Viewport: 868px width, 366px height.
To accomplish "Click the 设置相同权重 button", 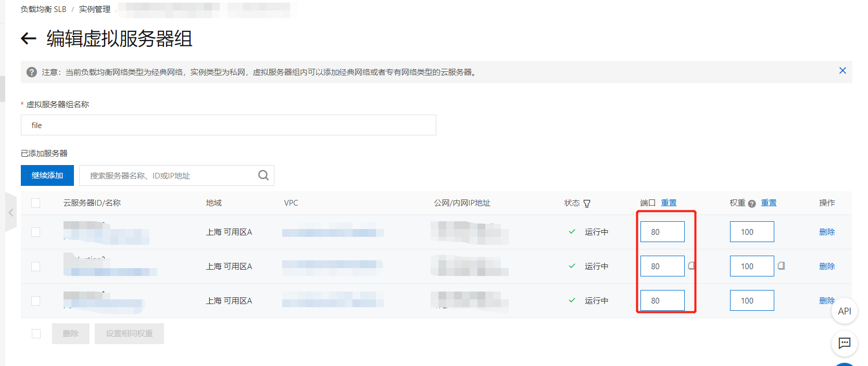I will coord(130,334).
